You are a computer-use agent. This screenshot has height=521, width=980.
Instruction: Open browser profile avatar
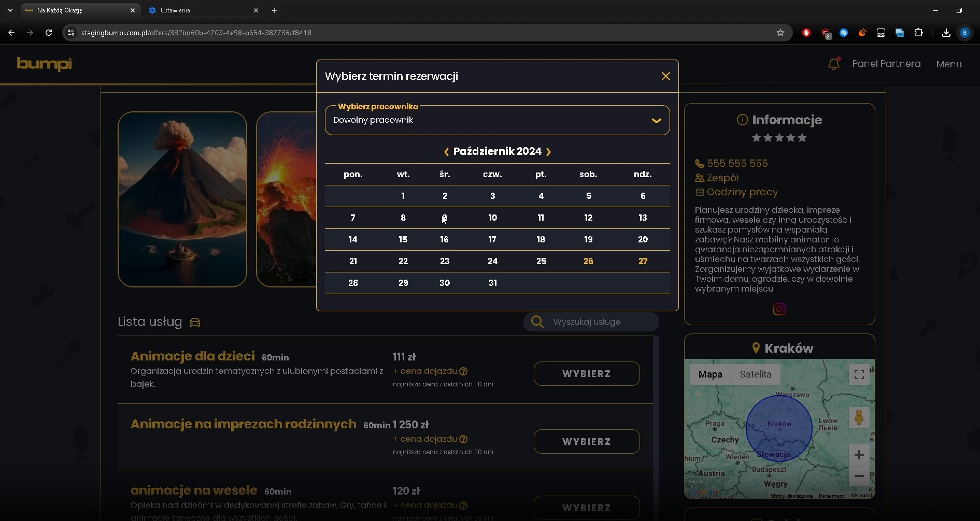pyautogui.click(x=964, y=33)
